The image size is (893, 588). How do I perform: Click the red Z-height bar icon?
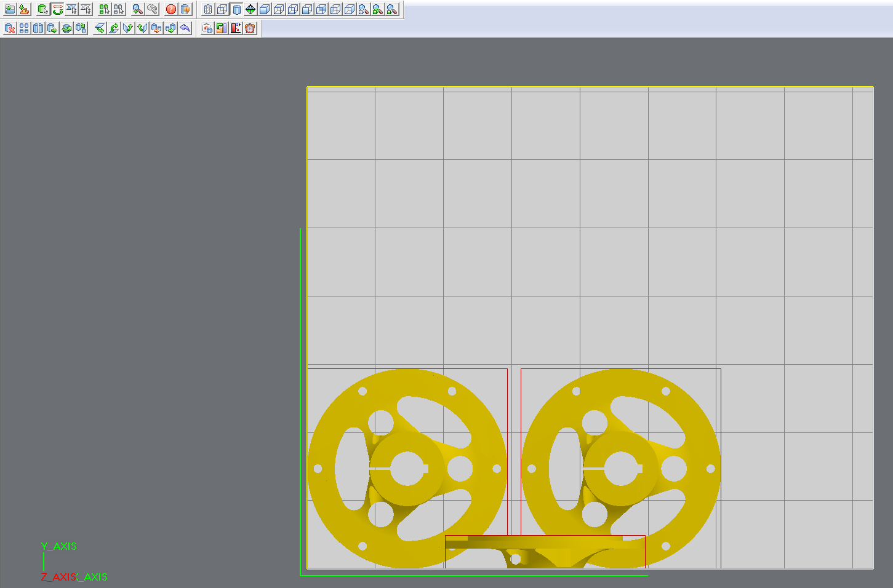coord(236,28)
